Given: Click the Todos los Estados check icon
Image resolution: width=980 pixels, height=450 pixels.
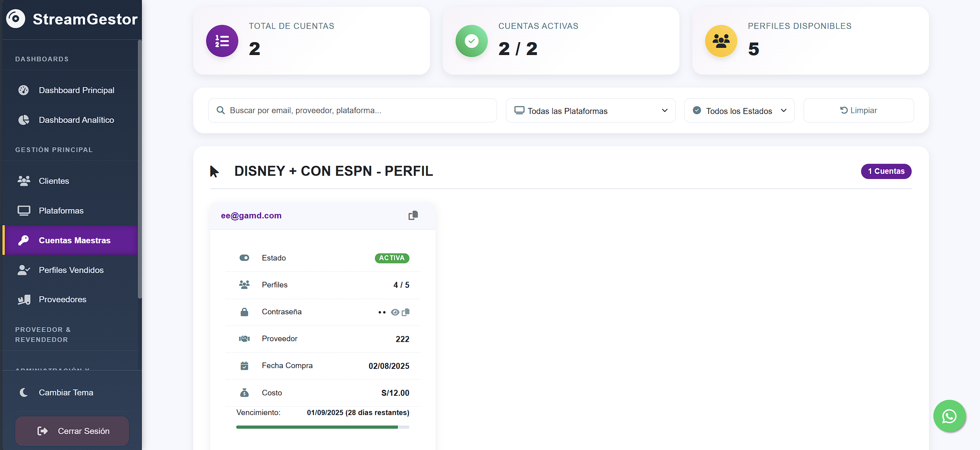Looking at the screenshot, I should click(697, 110).
